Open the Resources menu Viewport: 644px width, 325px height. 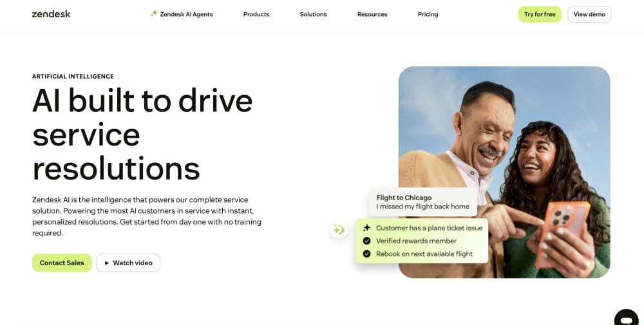pos(372,14)
